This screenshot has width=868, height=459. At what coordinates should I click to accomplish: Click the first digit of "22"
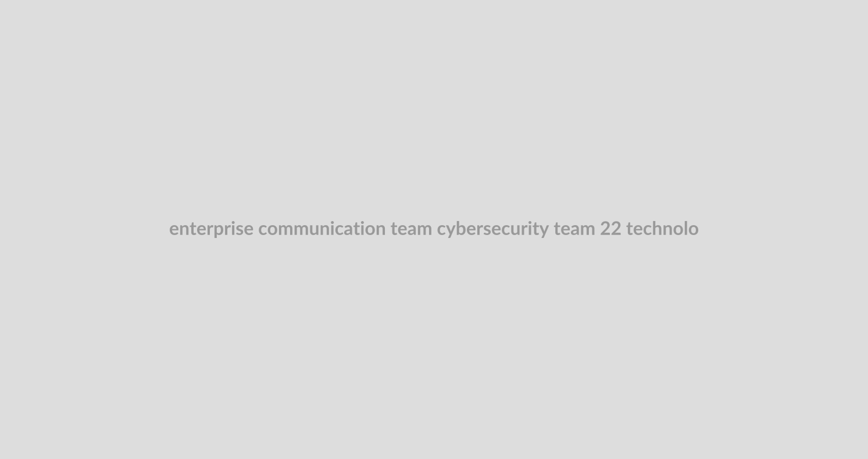point(605,229)
